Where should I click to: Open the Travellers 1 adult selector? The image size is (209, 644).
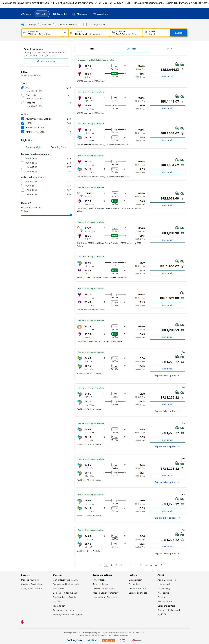pos(156,33)
